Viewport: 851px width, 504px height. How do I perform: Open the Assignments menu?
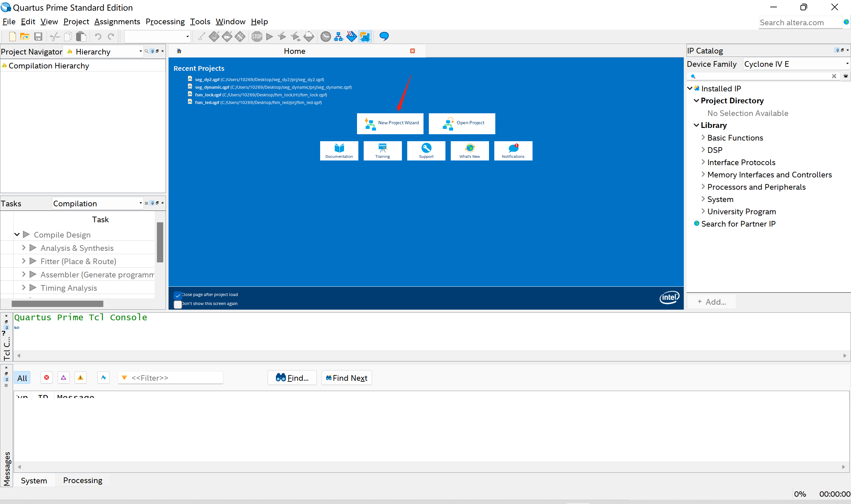coord(117,22)
